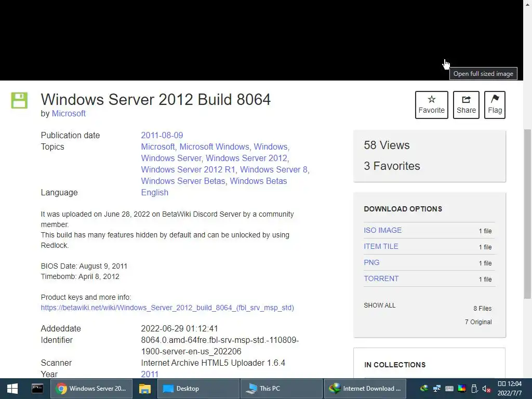Open the Share options
Image resolution: width=532 pixels, height=399 pixels.
pos(466,105)
